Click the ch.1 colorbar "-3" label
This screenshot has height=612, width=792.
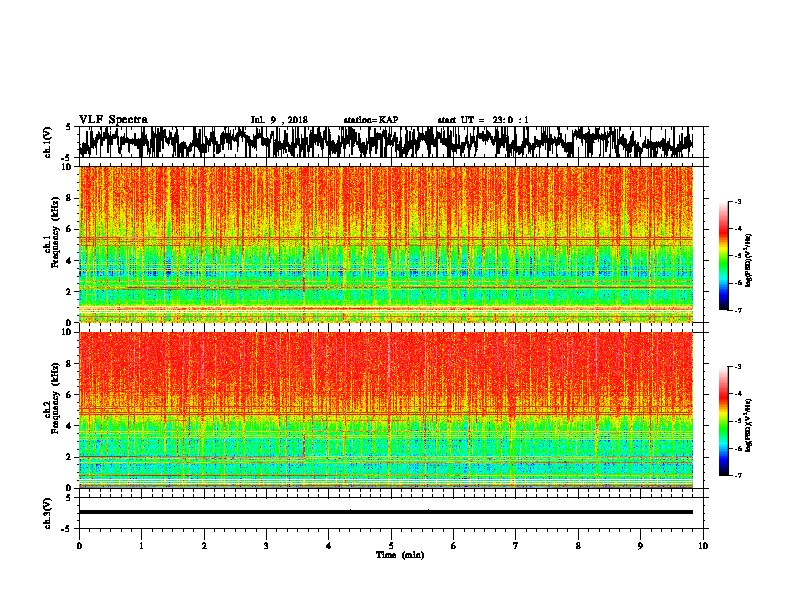pyautogui.click(x=737, y=201)
